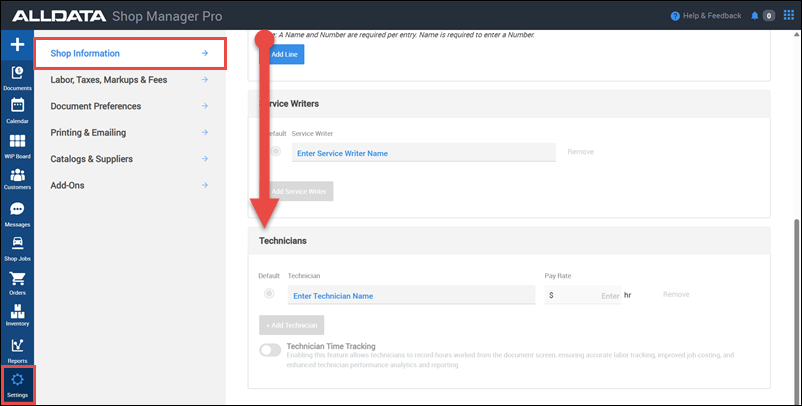
Task: Open the Help & Feedback link
Action: (x=708, y=16)
